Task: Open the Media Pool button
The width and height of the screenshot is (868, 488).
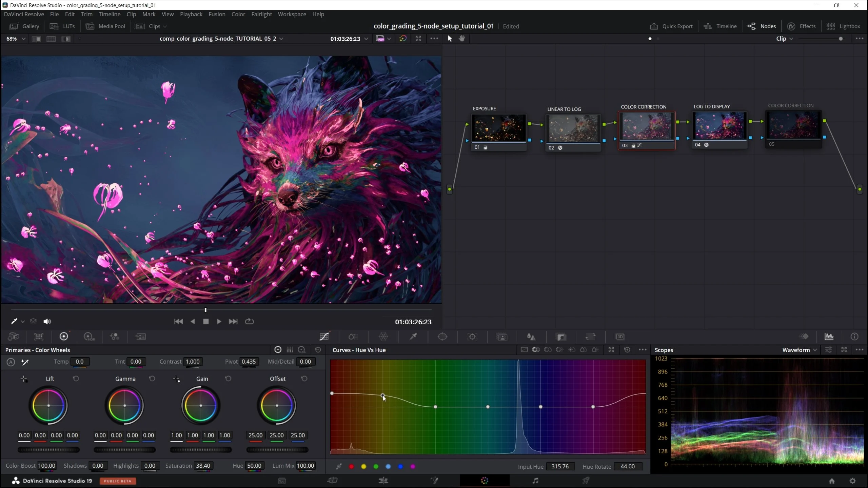Action: [x=105, y=26]
